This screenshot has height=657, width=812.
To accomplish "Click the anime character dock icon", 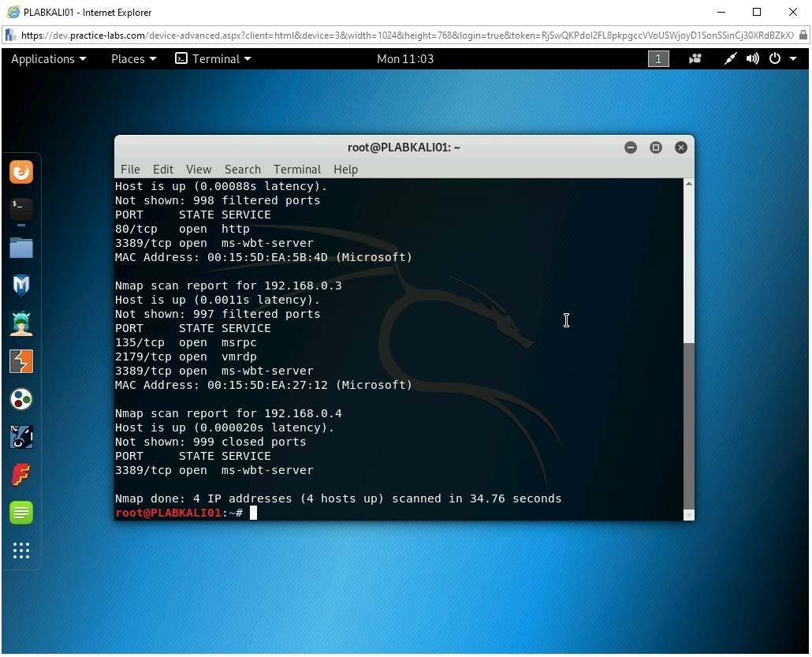I will (x=21, y=323).
